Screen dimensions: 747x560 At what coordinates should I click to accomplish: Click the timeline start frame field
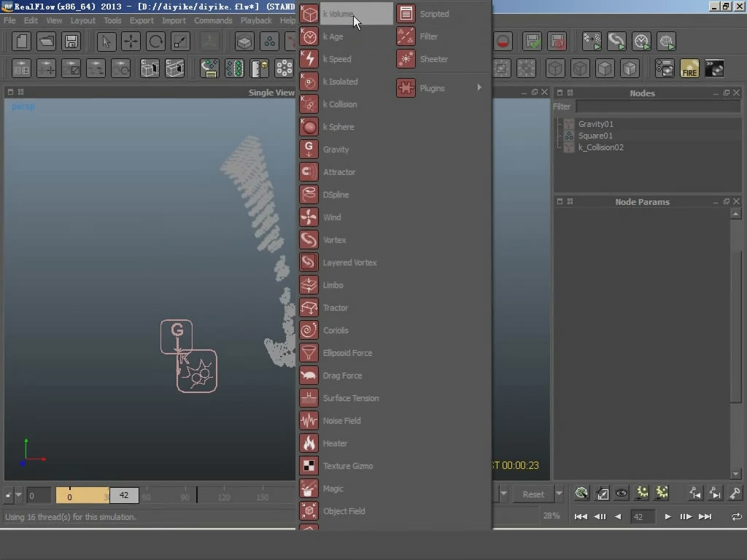coord(39,496)
